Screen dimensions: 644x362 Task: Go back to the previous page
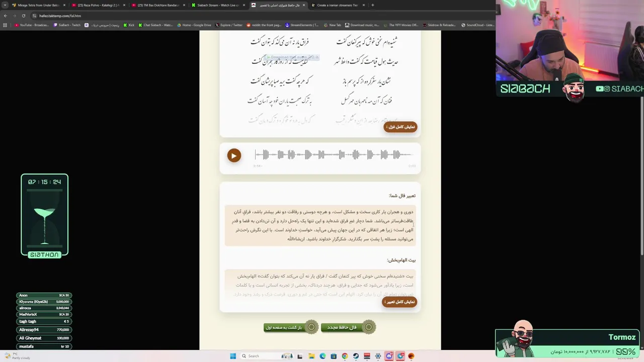pos(6,16)
